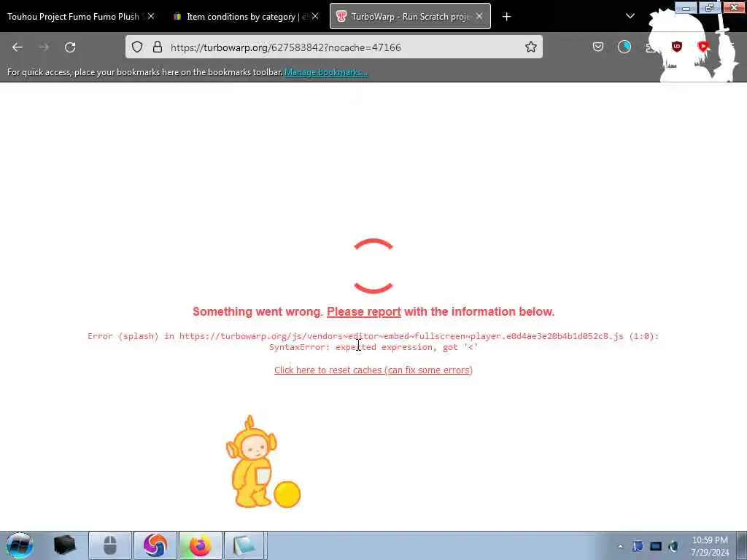The image size is (747, 560).
Task: Click the blue shield tray icon
Action: coord(638,546)
